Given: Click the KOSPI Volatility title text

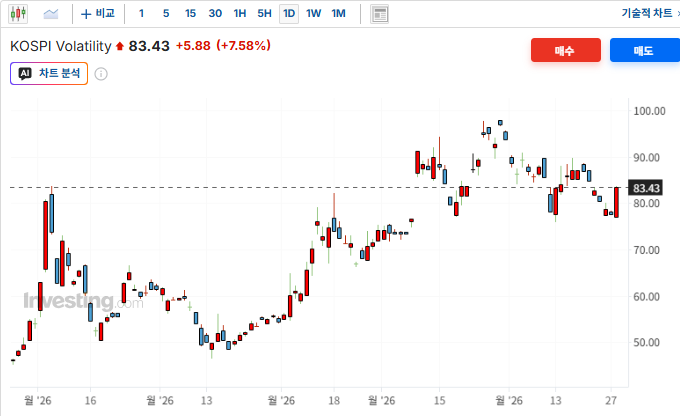Looking at the screenshot, I should pyautogui.click(x=61, y=46).
